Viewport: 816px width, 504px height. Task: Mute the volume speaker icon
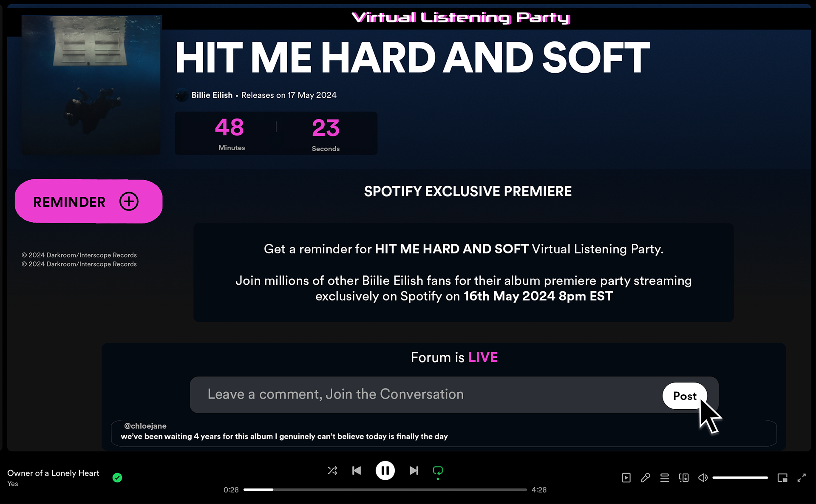click(x=703, y=478)
